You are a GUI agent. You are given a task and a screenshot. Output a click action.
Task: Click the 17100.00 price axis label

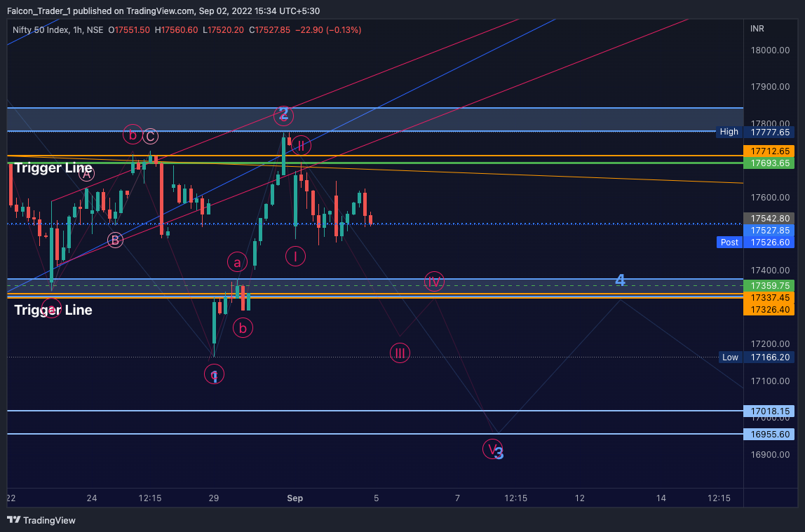tap(770, 381)
